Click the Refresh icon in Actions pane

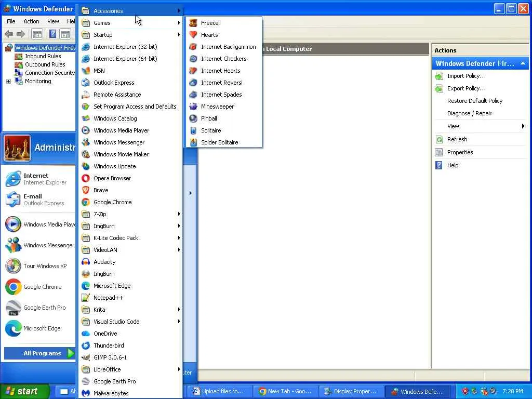tap(439, 139)
